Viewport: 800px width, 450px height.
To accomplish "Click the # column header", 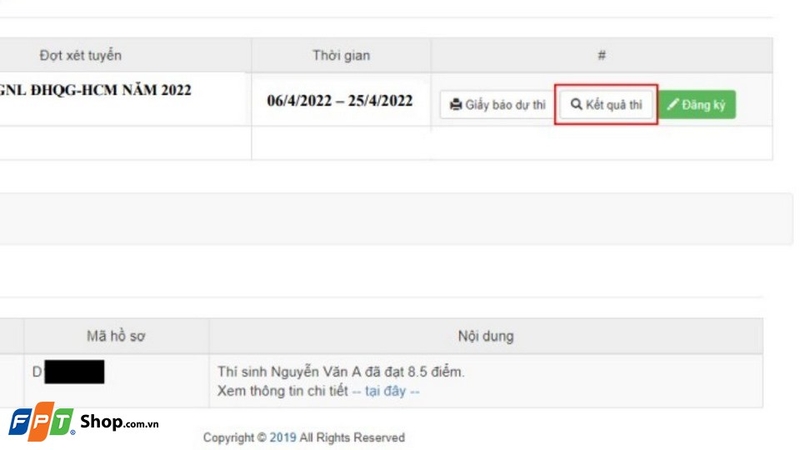I will pyautogui.click(x=601, y=55).
